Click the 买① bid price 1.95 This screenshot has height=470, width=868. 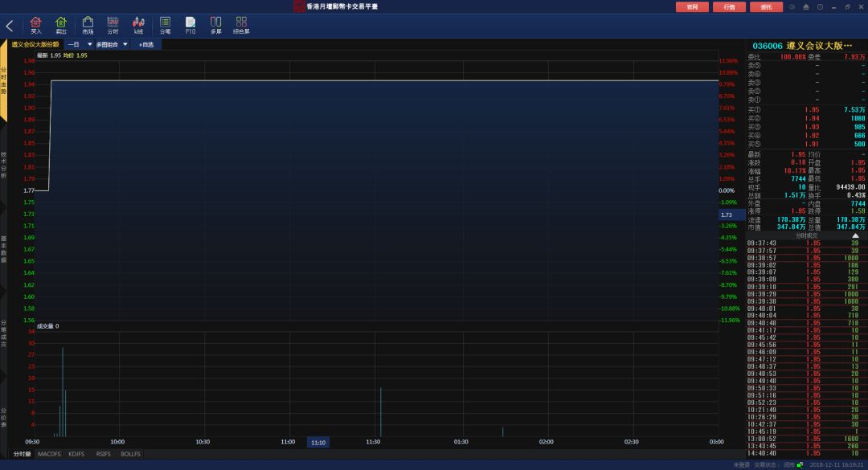(x=812, y=109)
